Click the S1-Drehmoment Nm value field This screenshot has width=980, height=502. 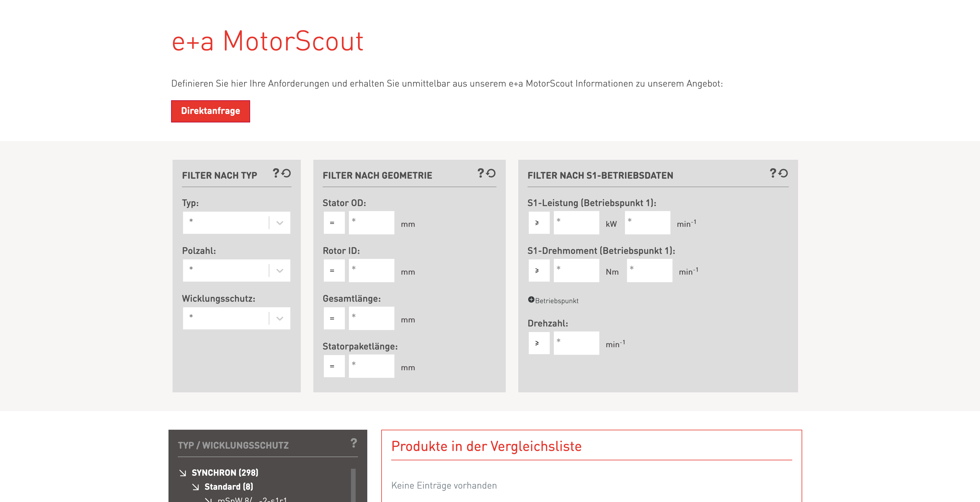(576, 271)
